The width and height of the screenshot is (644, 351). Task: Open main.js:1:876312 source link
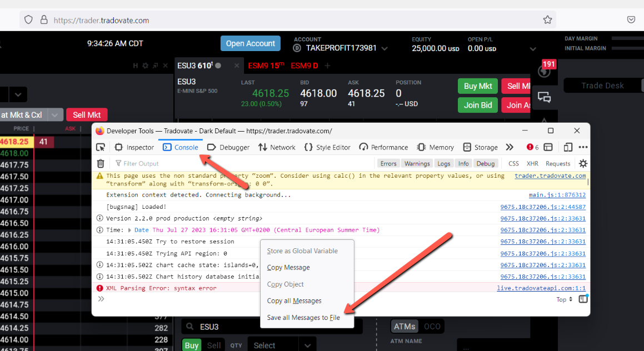pyautogui.click(x=557, y=195)
